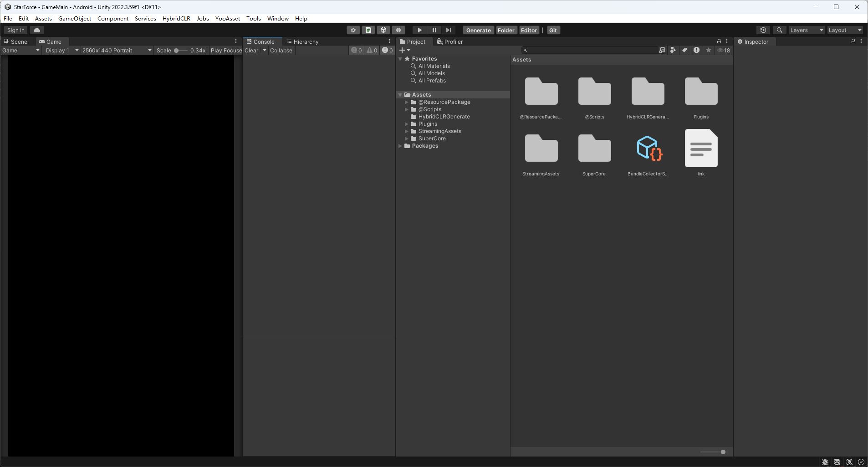Click the Unity cube toolbar icon
This screenshot has height=467, width=868.
pyautogui.click(x=383, y=30)
